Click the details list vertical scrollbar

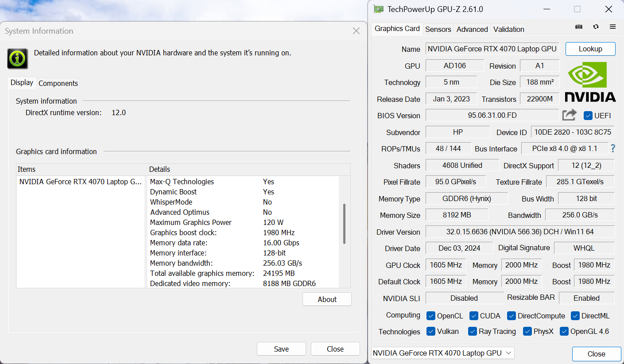345,224
